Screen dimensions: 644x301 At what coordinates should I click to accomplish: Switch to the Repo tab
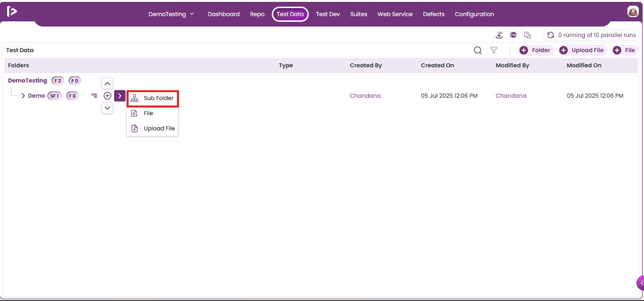[257, 14]
